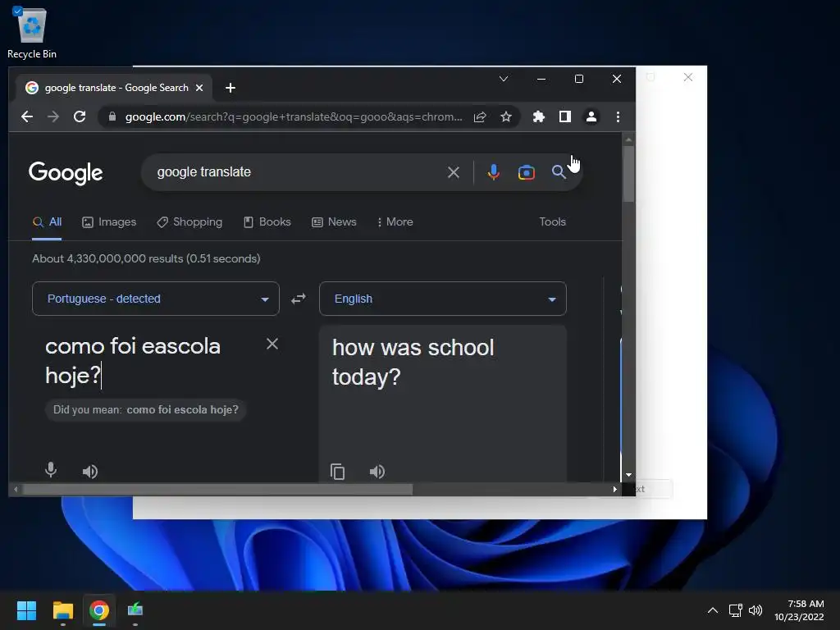The height and width of the screenshot is (630, 840).
Task: Open the clock showing 7:58 AM
Action: (799, 610)
